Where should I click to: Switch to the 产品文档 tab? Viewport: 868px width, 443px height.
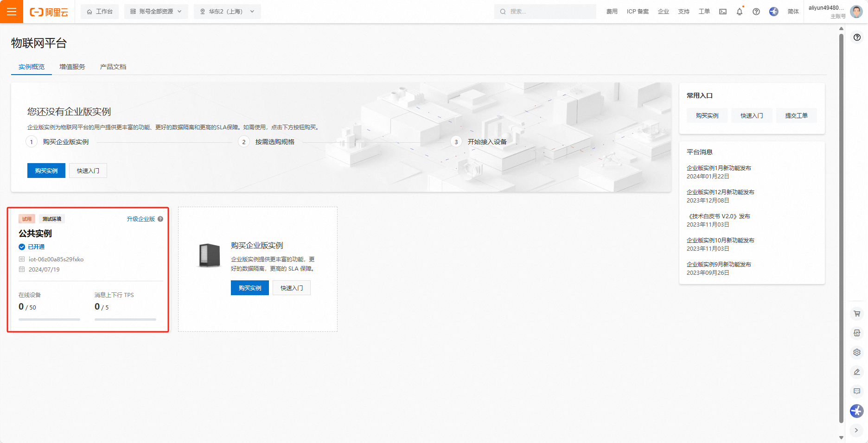[113, 67]
